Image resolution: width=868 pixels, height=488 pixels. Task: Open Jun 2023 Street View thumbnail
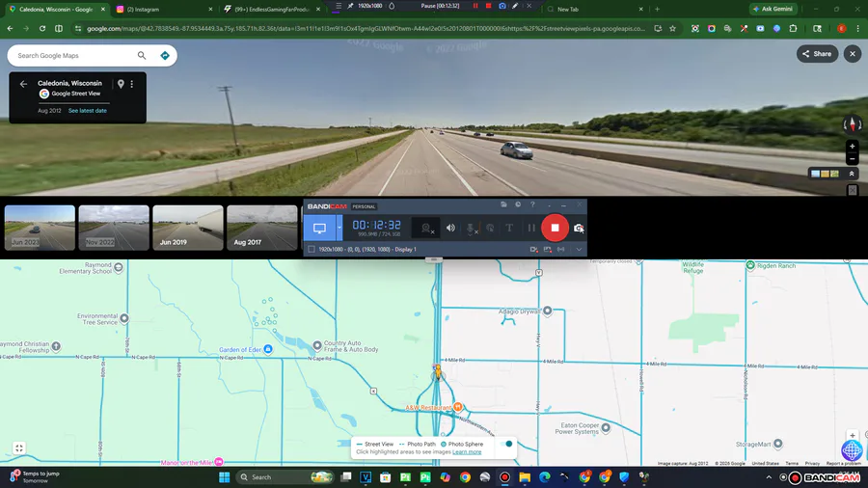(40, 228)
